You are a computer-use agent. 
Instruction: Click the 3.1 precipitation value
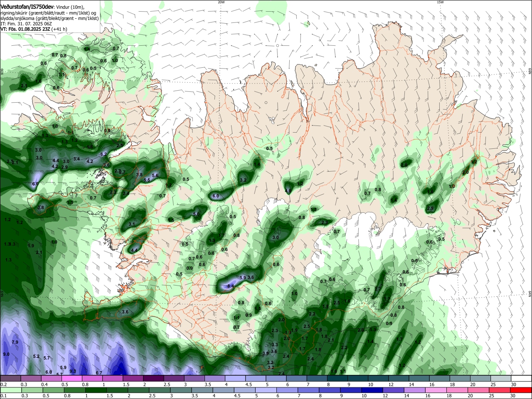132,224
